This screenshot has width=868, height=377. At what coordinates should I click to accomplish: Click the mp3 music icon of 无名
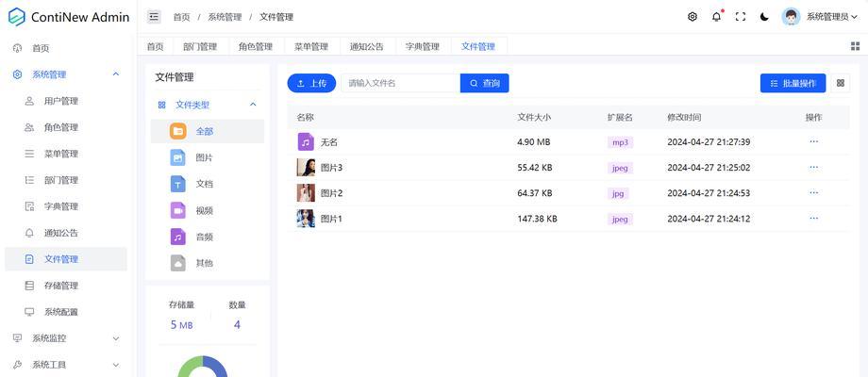point(306,142)
